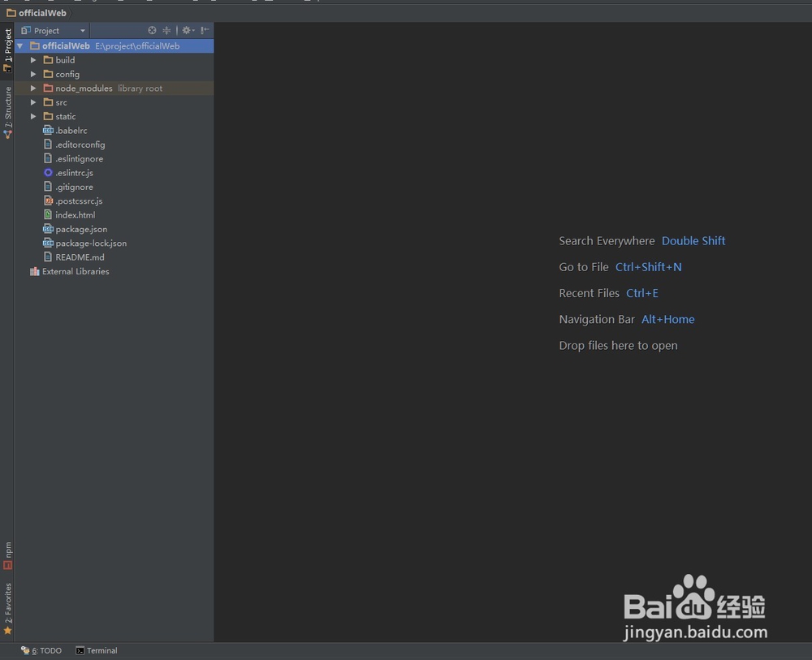Click the package.json file icon
Screen dimensions: 812x660
point(48,229)
